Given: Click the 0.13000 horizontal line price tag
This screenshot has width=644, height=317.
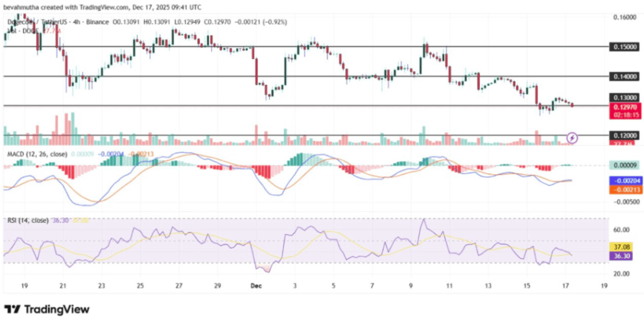Looking at the screenshot, I should coord(625,98).
